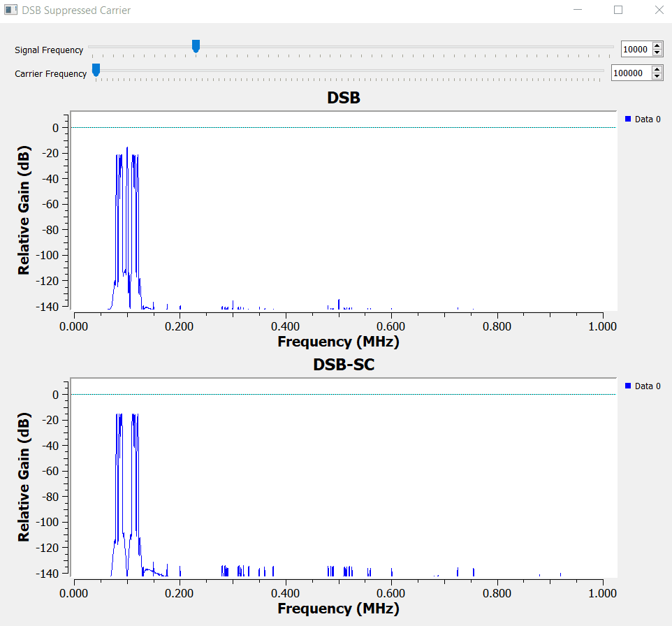Step Carrier Frequency down with the spinner arrow

(657, 76)
